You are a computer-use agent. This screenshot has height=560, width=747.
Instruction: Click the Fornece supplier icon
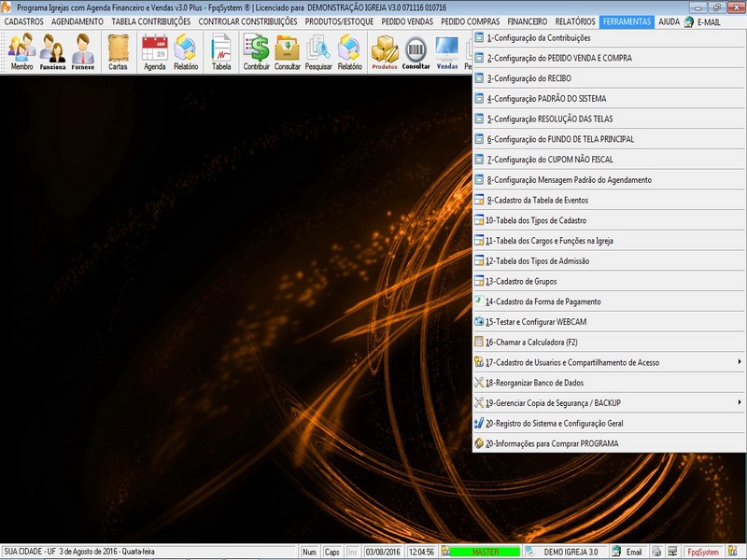83,51
